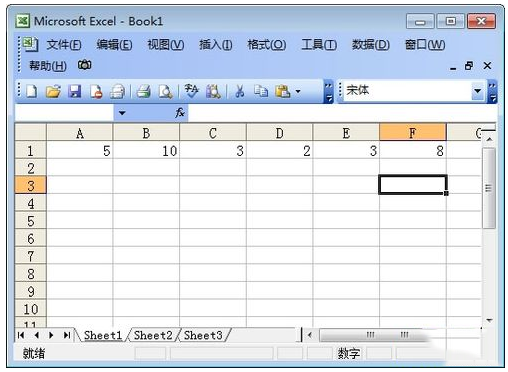Select column A header
This screenshot has height=372, width=508.
click(x=80, y=133)
